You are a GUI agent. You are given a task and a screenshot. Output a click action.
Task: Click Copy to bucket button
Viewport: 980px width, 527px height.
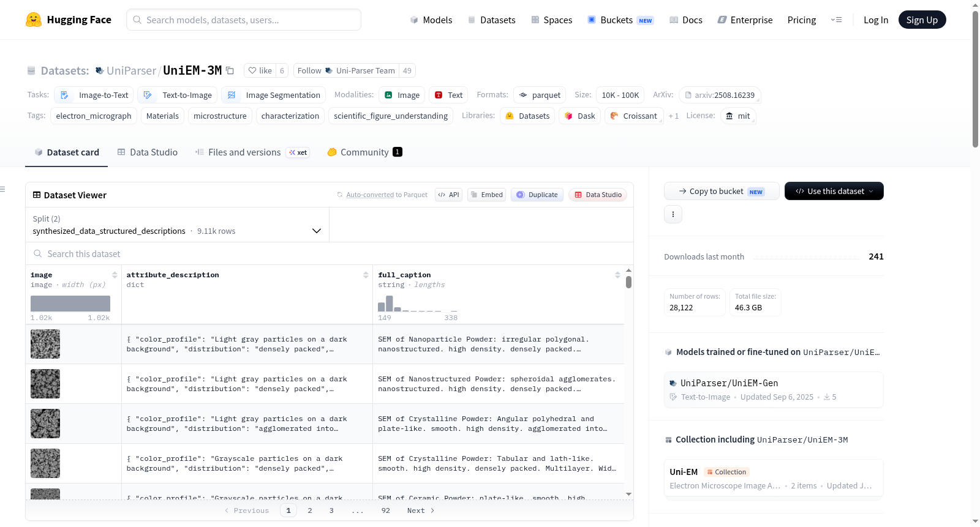pos(722,191)
